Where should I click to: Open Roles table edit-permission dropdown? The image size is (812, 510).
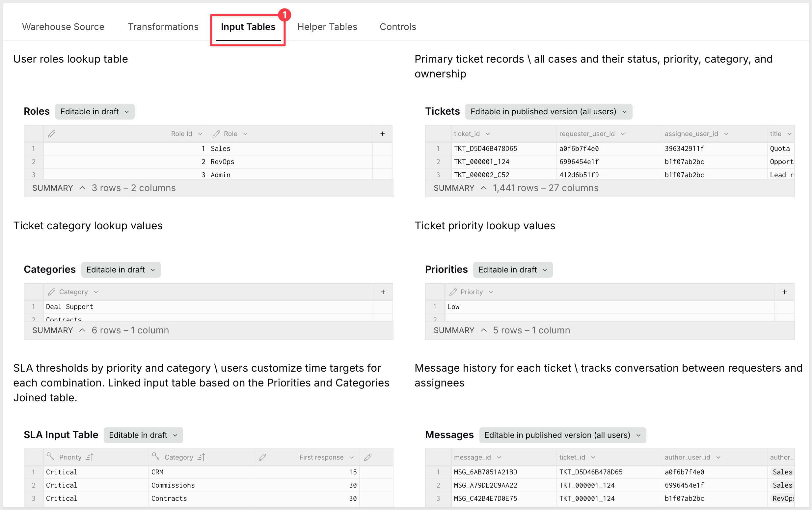[95, 112]
